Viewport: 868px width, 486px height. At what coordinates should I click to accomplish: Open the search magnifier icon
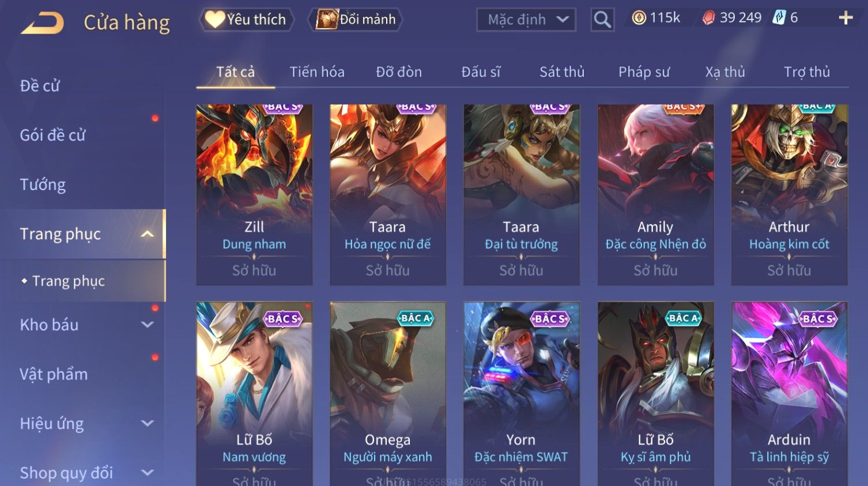pos(602,20)
